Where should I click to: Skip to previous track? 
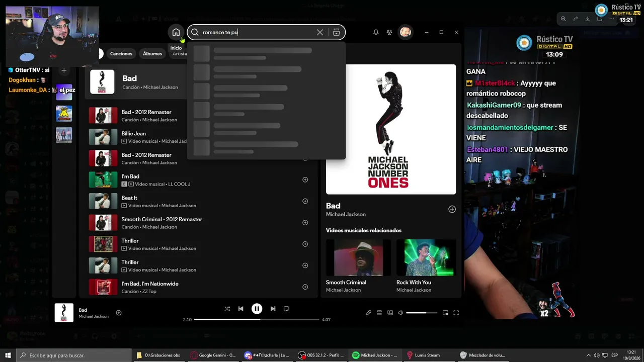pyautogui.click(x=241, y=309)
